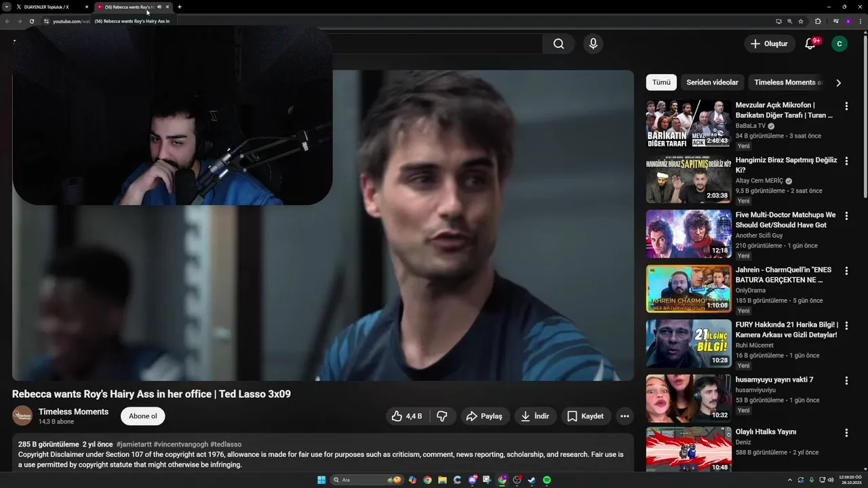Viewport: 868px width, 488px height.
Task: Open browser zoom magnifier icon
Action: (789, 21)
